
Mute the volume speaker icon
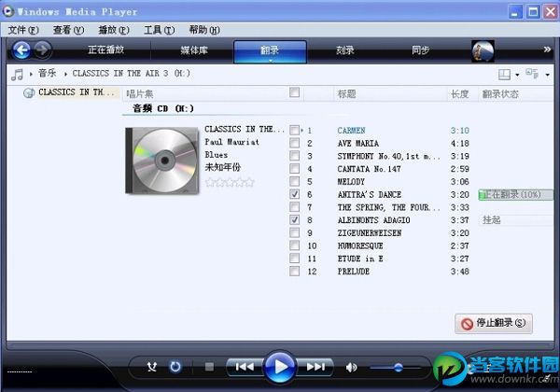pos(352,368)
